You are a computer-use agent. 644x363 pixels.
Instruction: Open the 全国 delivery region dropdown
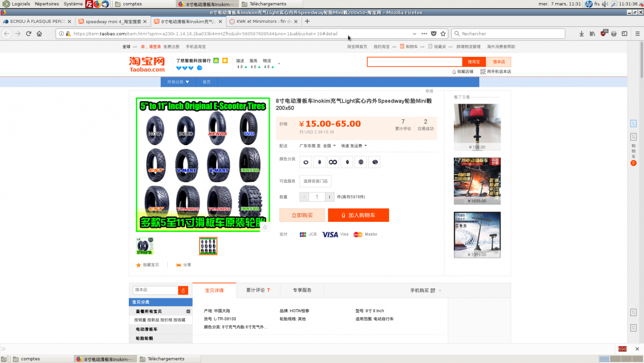pyautogui.click(x=330, y=146)
